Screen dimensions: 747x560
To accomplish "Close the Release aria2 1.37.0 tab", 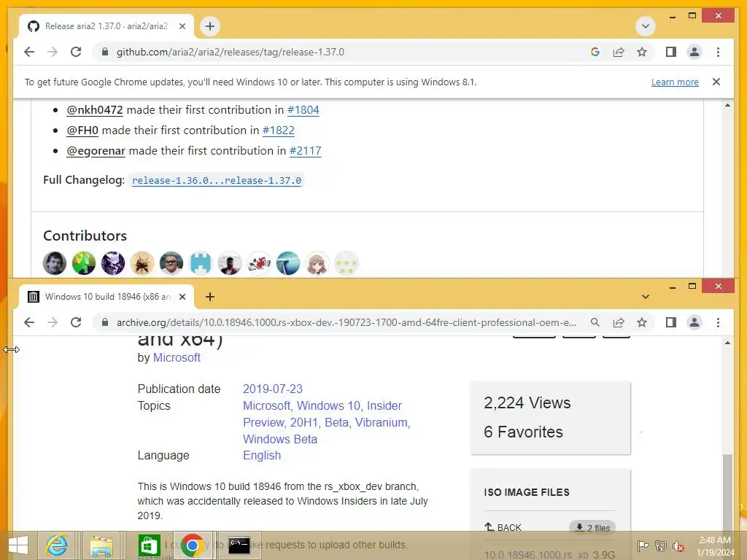I will pos(182,26).
